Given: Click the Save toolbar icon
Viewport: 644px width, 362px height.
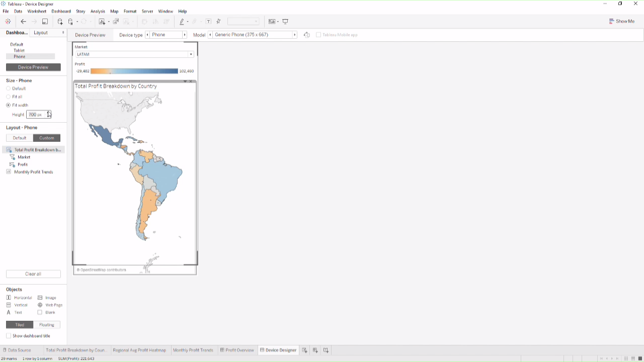Looking at the screenshot, I should pos(45,22).
